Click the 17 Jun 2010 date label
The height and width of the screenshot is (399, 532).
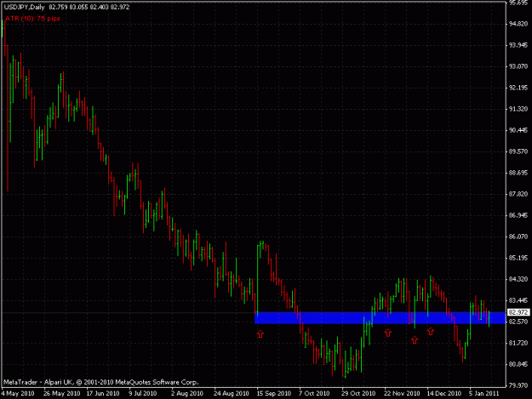(103, 394)
